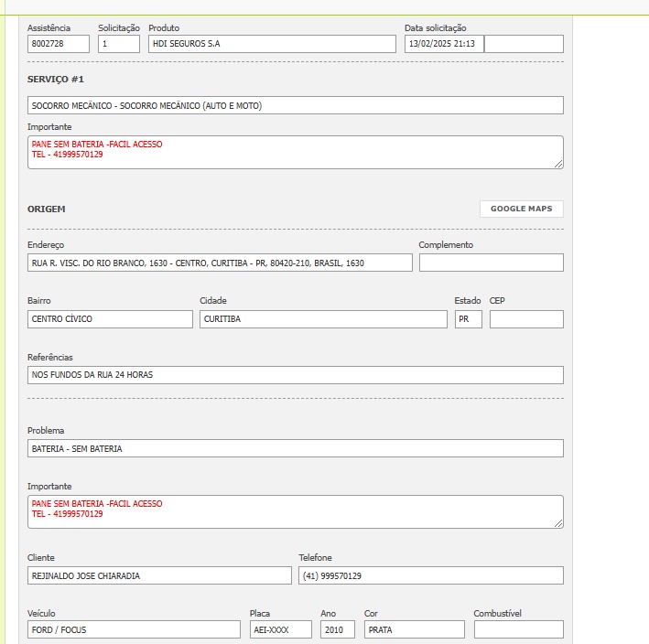Click the Socorro Mecânico service field
The height and width of the screenshot is (644, 649).
click(295, 105)
